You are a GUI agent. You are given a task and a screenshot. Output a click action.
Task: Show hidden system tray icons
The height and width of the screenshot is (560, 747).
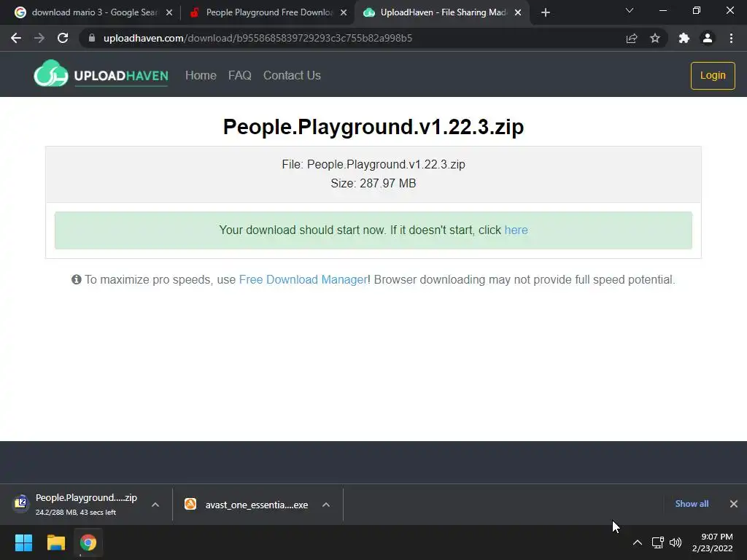pos(638,542)
